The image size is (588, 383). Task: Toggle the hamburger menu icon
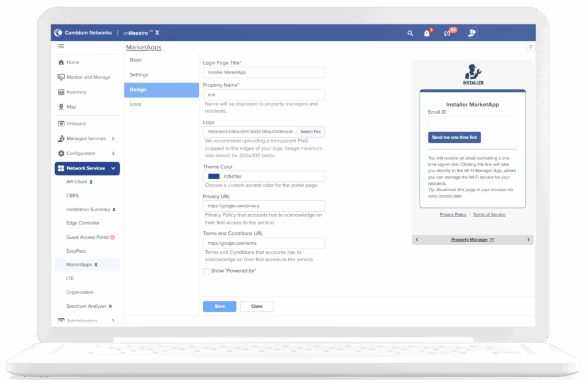(61, 46)
